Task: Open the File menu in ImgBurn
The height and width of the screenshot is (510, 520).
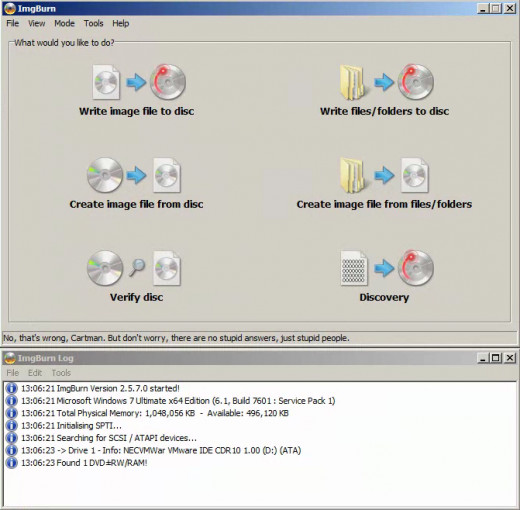Action: (13, 23)
